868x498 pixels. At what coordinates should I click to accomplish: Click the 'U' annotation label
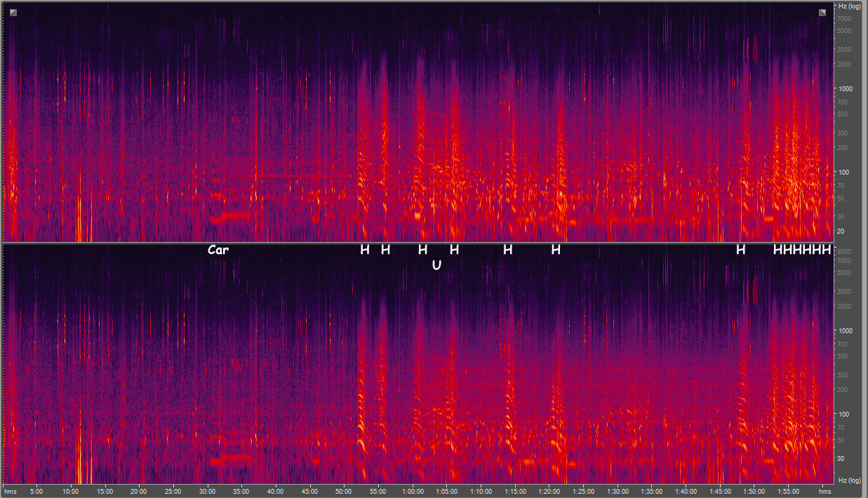tap(436, 264)
